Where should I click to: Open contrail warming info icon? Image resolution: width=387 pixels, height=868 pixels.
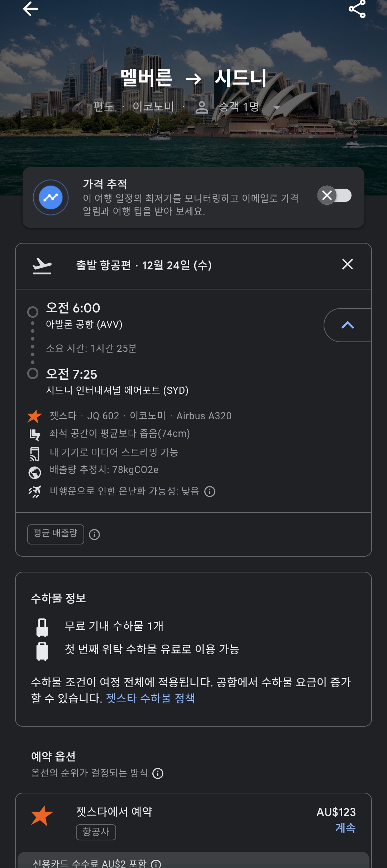(x=210, y=491)
